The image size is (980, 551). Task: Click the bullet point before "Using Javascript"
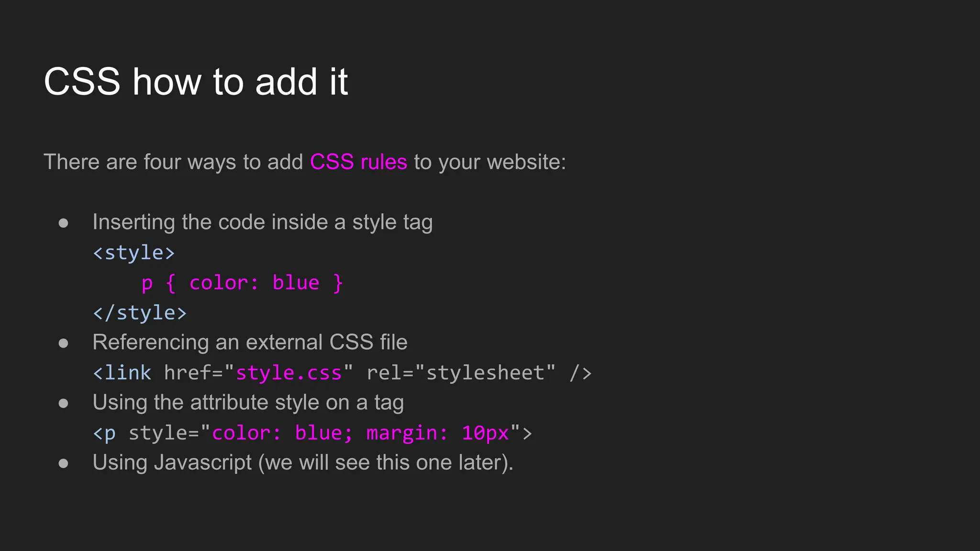coord(63,463)
